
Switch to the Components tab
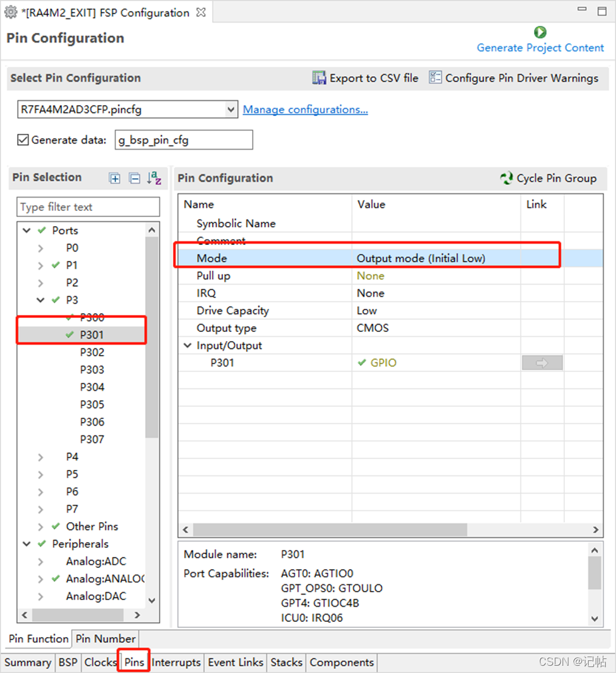pos(341,662)
